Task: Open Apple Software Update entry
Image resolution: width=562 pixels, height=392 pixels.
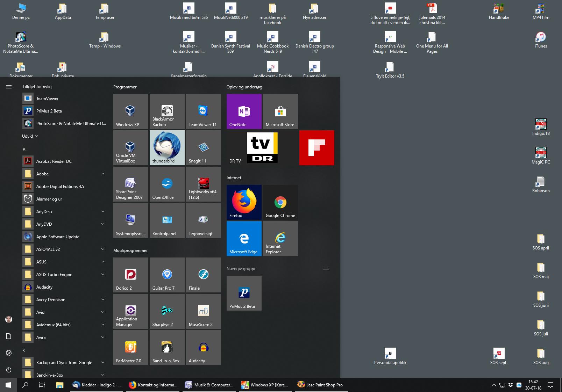Action: coord(64,237)
